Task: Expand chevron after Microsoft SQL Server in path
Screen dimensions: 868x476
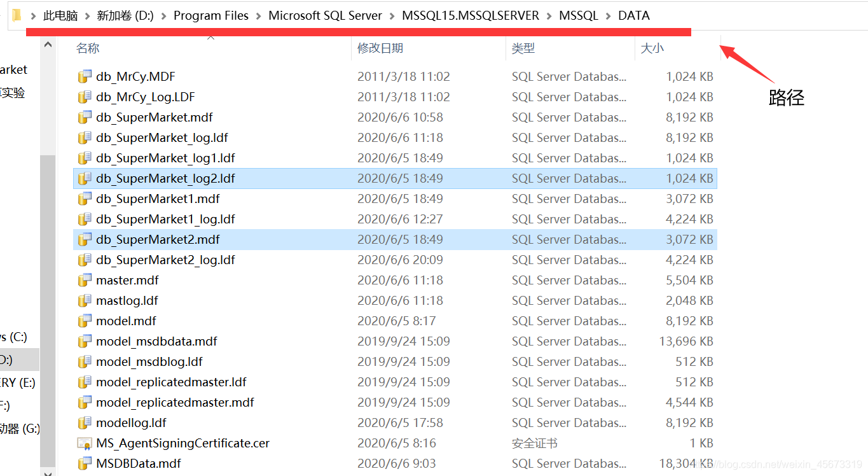Action: [x=392, y=15]
